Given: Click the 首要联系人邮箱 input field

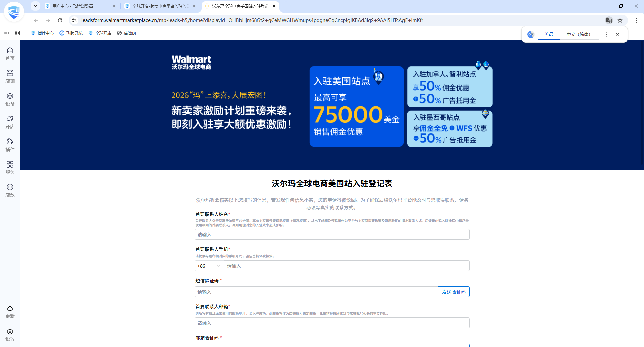Looking at the screenshot, I should [x=332, y=323].
